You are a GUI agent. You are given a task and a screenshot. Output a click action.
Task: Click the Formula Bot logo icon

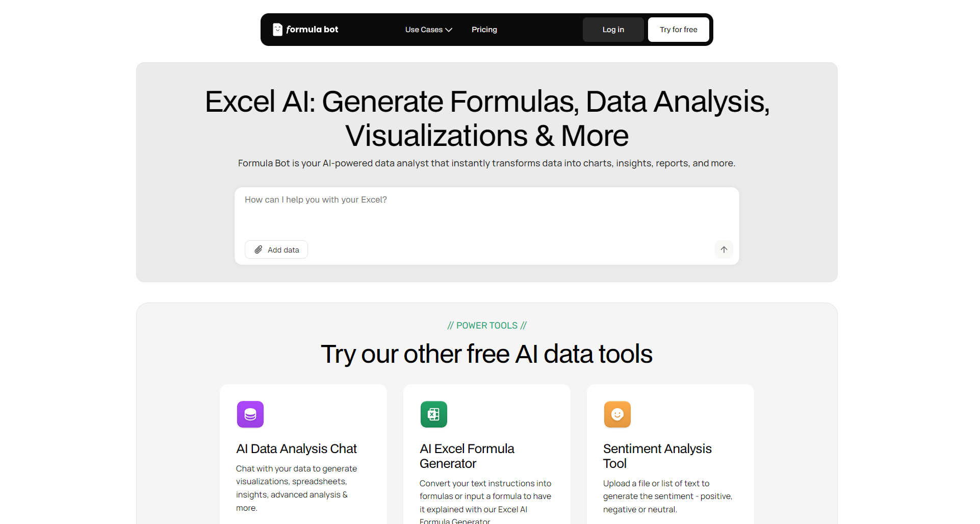tap(277, 30)
